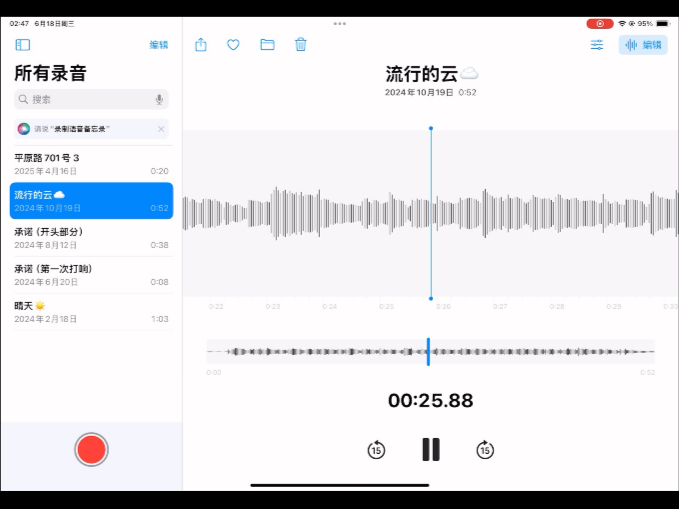Click the 00:25.88 time display
Screen dimensions: 679x509
click(x=430, y=400)
